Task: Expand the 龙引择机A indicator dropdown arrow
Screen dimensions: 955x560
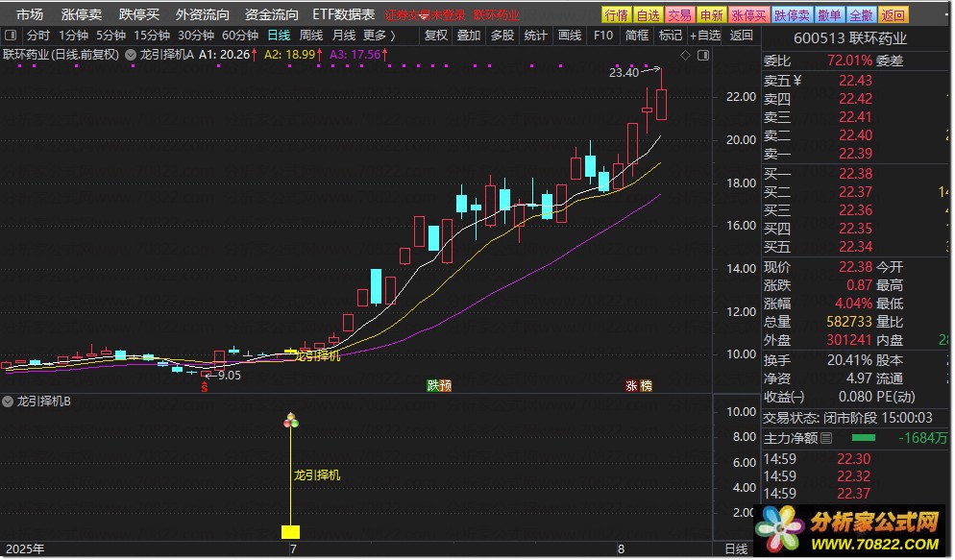Action: click(131, 55)
